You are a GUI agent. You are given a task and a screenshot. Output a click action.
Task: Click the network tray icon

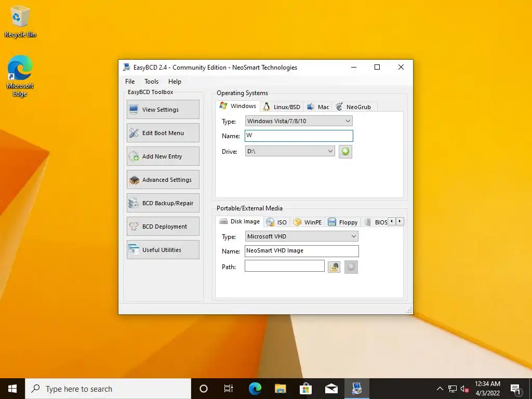coord(453,389)
